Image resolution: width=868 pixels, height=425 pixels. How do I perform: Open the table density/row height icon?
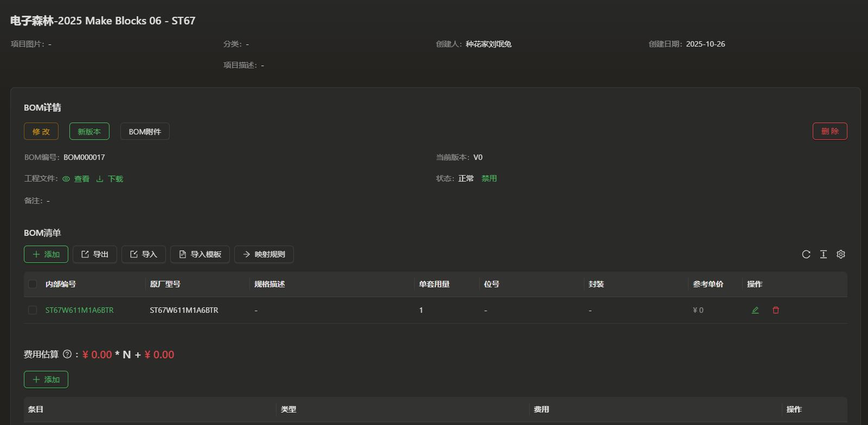[824, 254]
